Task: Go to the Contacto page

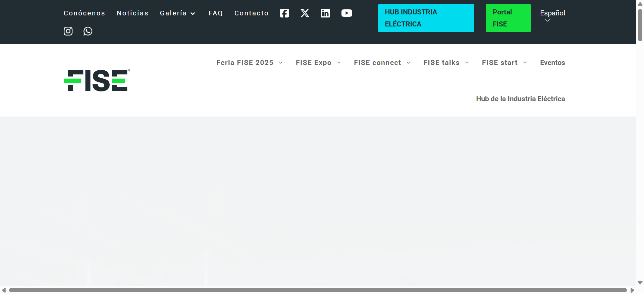Action: click(252, 13)
